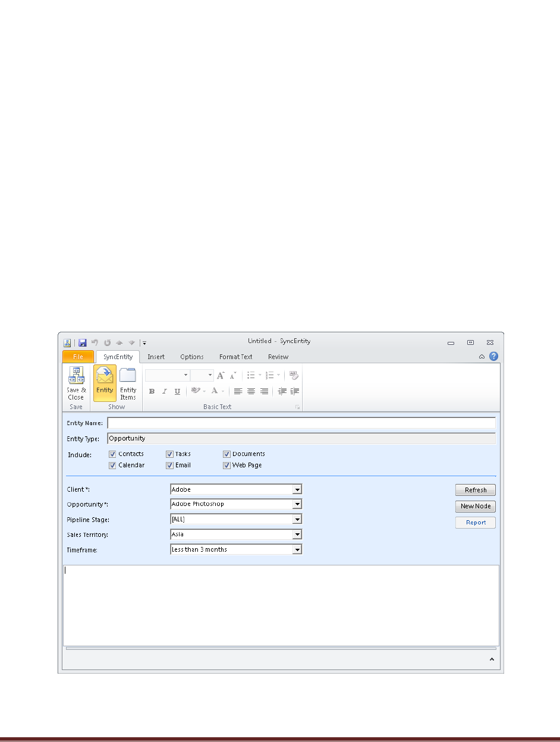Image resolution: width=560 pixels, height=742 pixels.
Task: Uncheck the Contacts checkbox
Action: pyautogui.click(x=112, y=454)
